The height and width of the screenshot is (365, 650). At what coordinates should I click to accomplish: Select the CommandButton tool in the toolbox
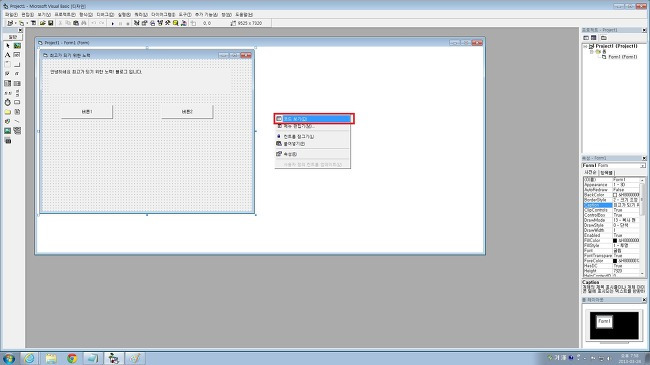[x=17, y=64]
